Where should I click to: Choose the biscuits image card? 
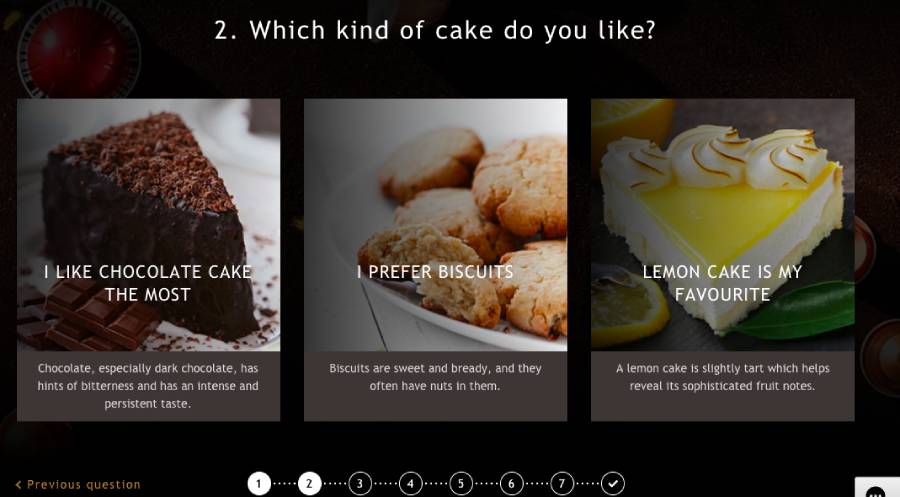436,225
